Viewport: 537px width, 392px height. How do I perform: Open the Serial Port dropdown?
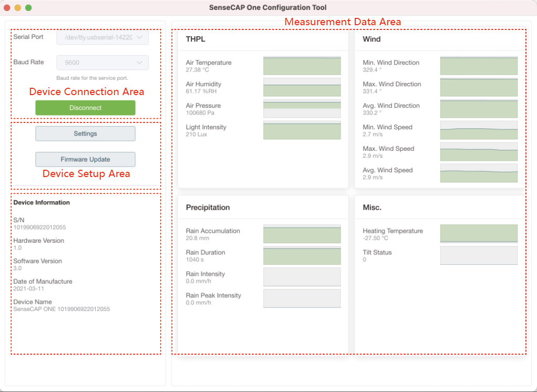pos(102,37)
